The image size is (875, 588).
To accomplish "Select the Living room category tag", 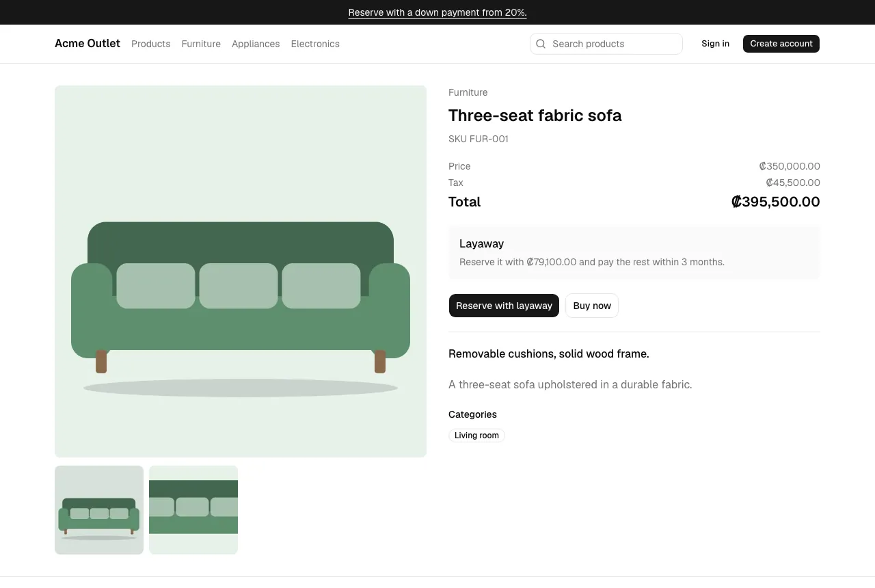I will click(476, 436).
